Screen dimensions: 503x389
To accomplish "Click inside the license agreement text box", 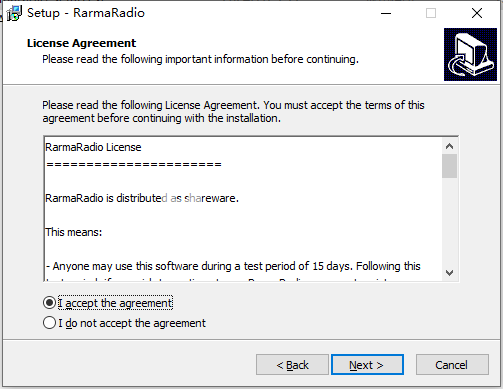I will click(243, 209).
